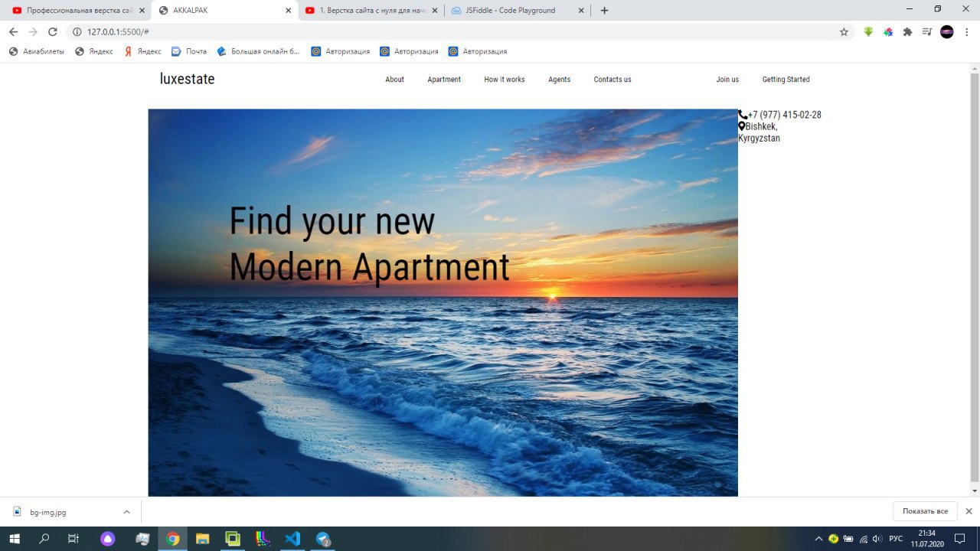Click the page vertical scrollbar
This screenshot has width=980, height=551.
(x=975, y=275)
